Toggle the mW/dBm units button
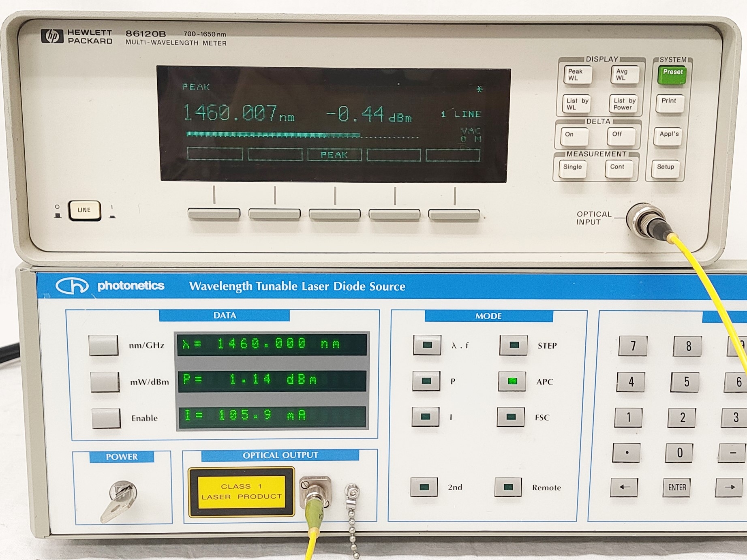 point(105,382)
